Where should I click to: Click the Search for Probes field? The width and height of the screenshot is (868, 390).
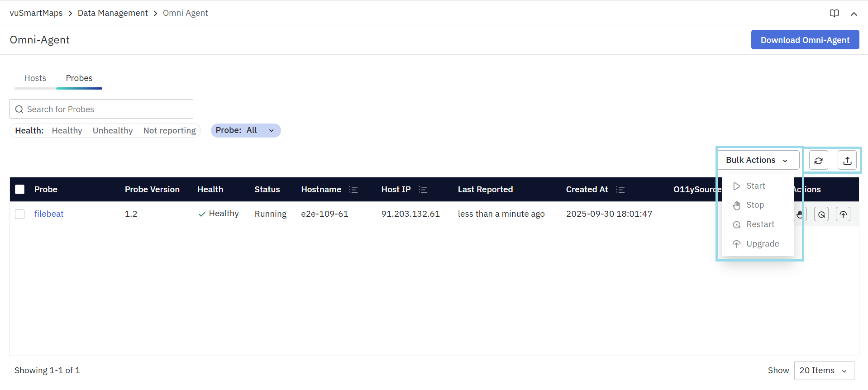(x=101, y=109)
